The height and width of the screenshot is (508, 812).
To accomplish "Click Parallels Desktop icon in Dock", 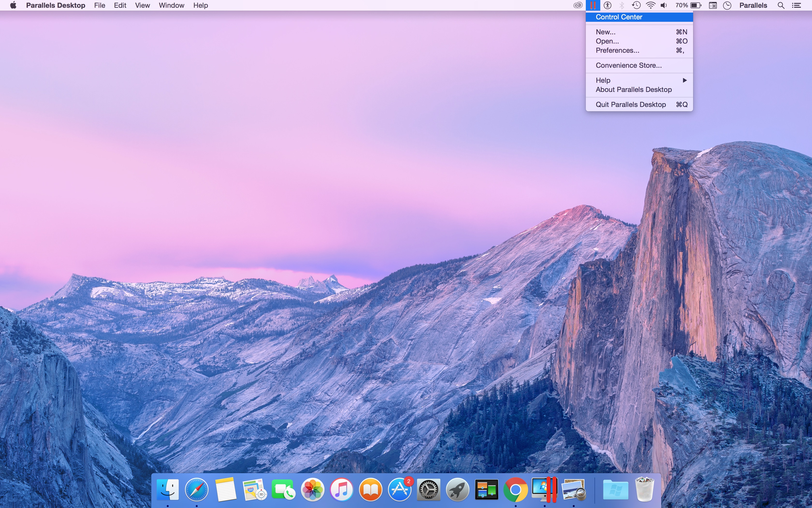I will click(x=545, y=490).
